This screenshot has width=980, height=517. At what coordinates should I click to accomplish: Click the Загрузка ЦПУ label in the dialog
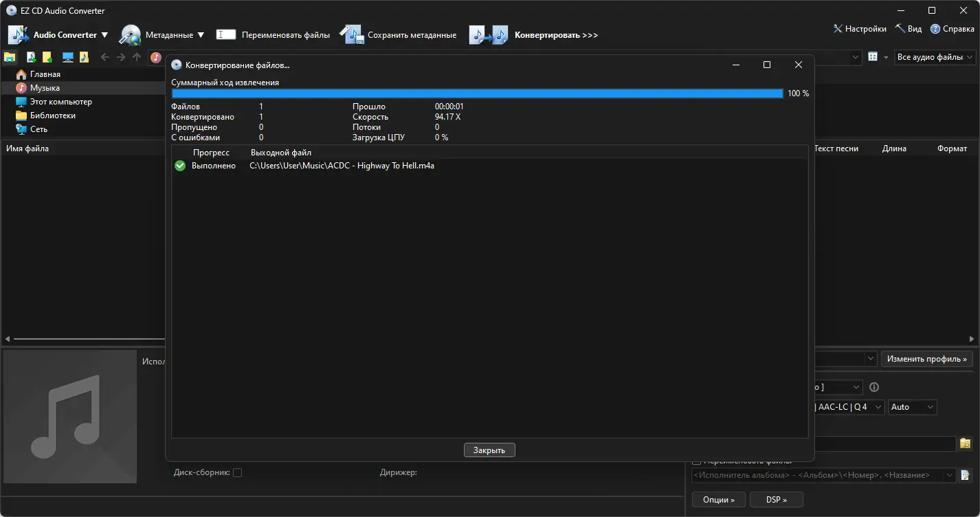[379, 137]
